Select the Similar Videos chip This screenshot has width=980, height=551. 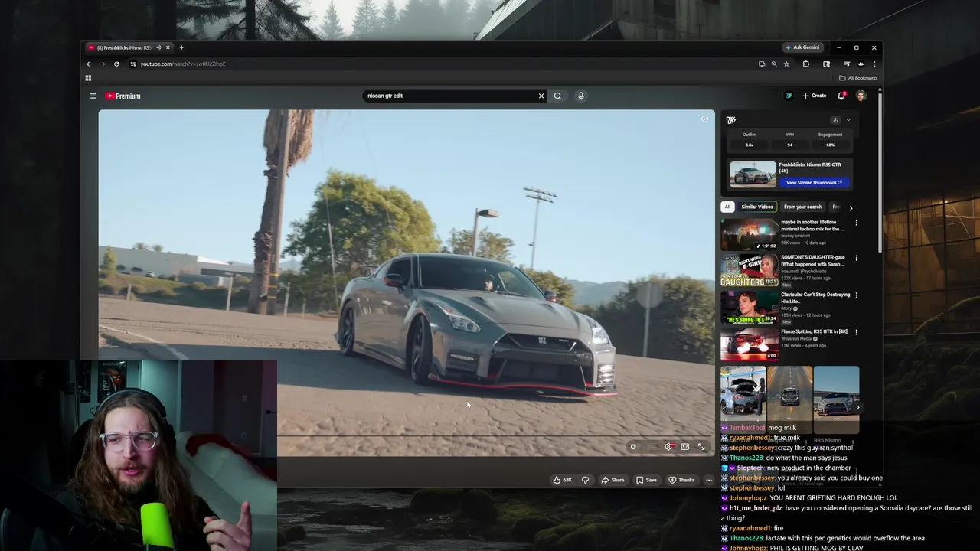point(756,207)
